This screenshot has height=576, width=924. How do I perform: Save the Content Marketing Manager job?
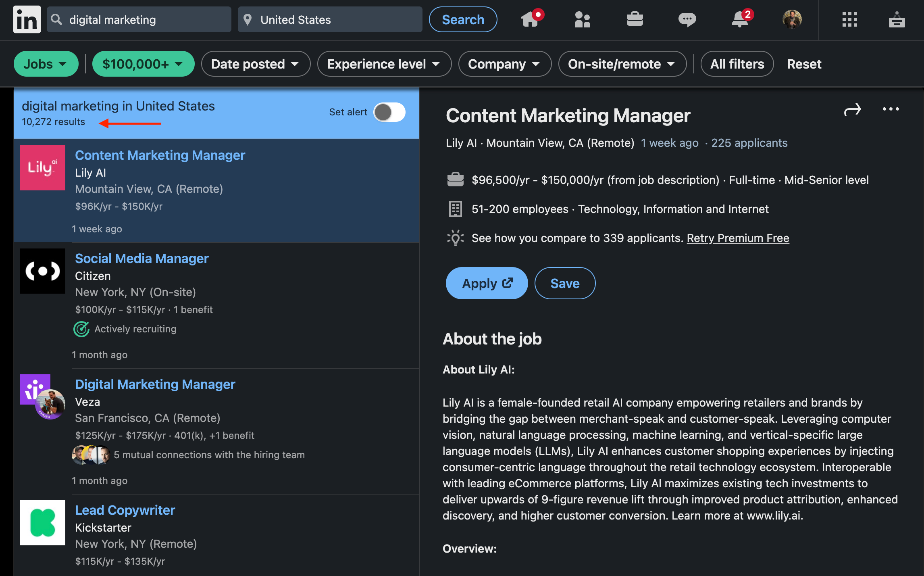[x=565, y=283]
